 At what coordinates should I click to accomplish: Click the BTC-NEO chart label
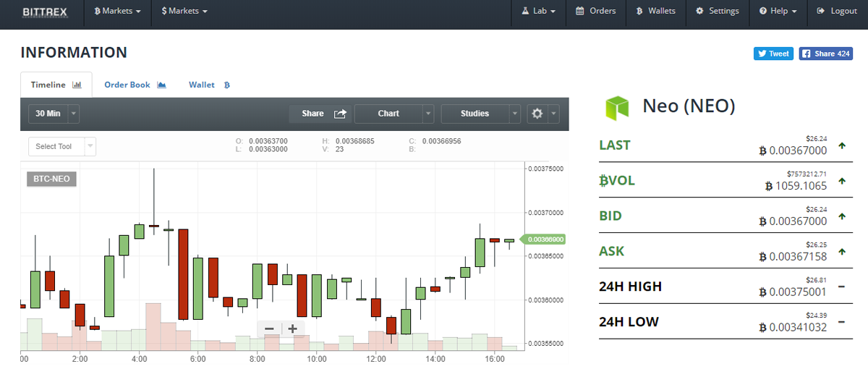tap(51, 179)
